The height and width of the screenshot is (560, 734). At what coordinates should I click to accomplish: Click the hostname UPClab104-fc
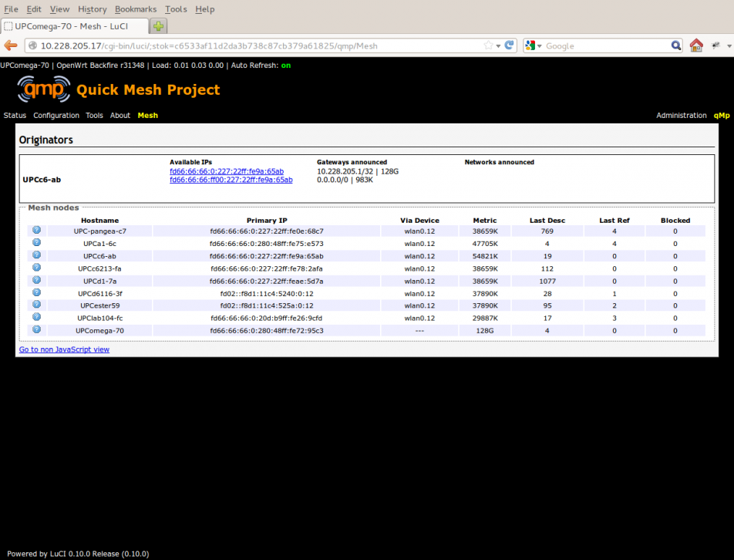point(99,319)
